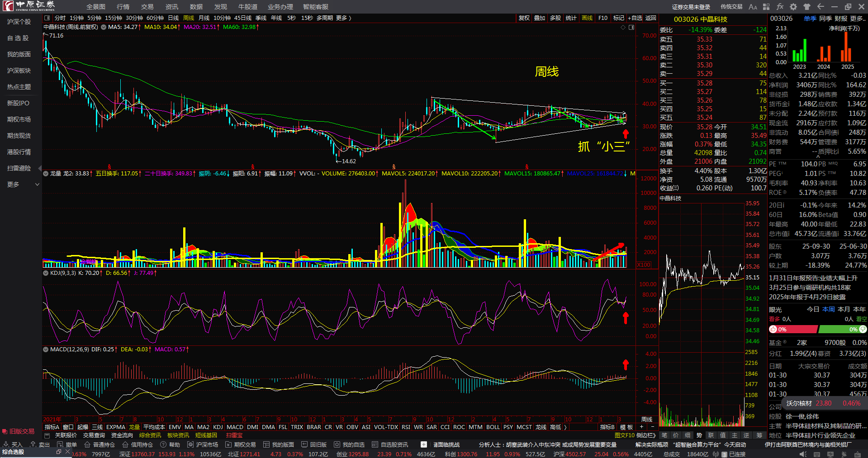Viewport: 868px width, 458px height.
Task: Select the BOLL indicator tab
Action: [493, 427]
